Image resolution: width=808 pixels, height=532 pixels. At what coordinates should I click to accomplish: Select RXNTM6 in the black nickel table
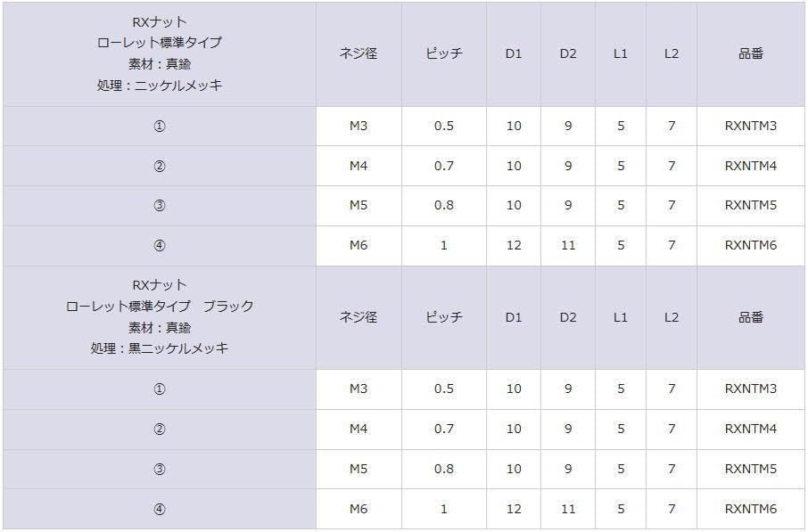click(x=750, y=510)
